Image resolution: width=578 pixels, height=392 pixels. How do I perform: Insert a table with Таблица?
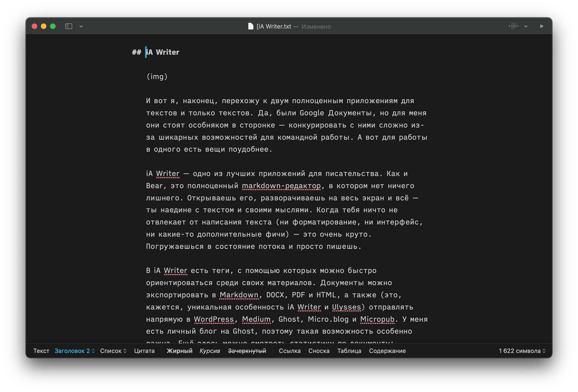(349, 351)
